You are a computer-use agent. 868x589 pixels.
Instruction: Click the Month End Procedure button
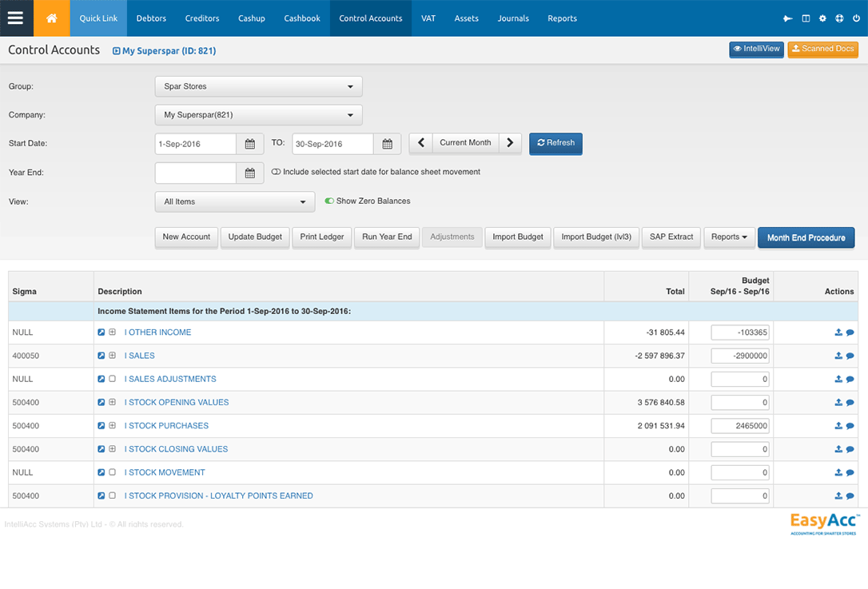(x=806, y=237)
